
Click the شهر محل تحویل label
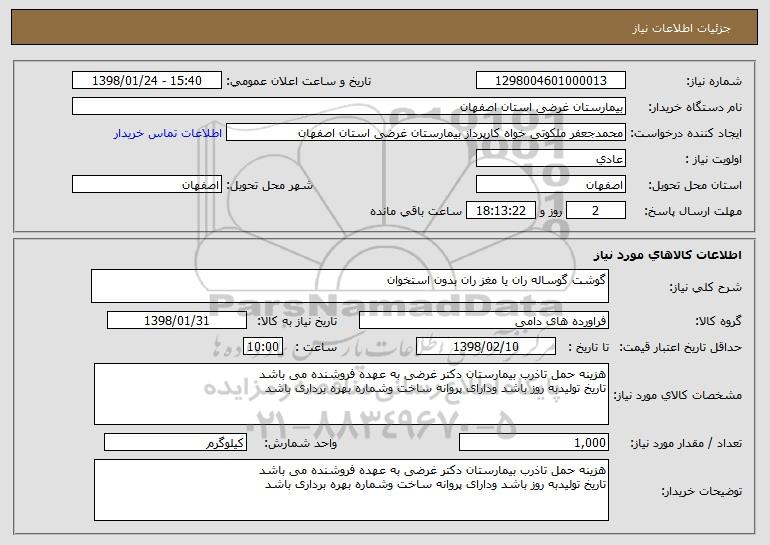[x=269, y=185]
